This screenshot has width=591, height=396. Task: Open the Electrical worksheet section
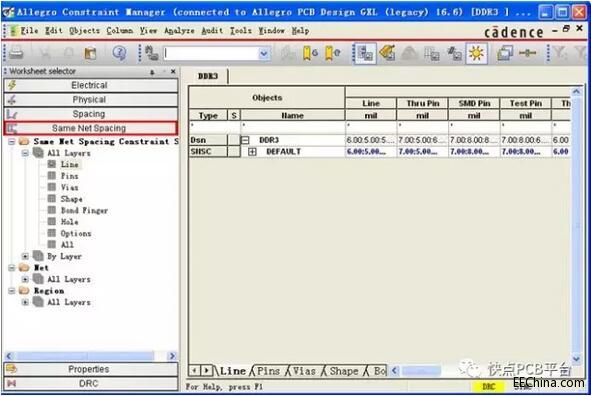pyautogui.click(x=91, y=85)
